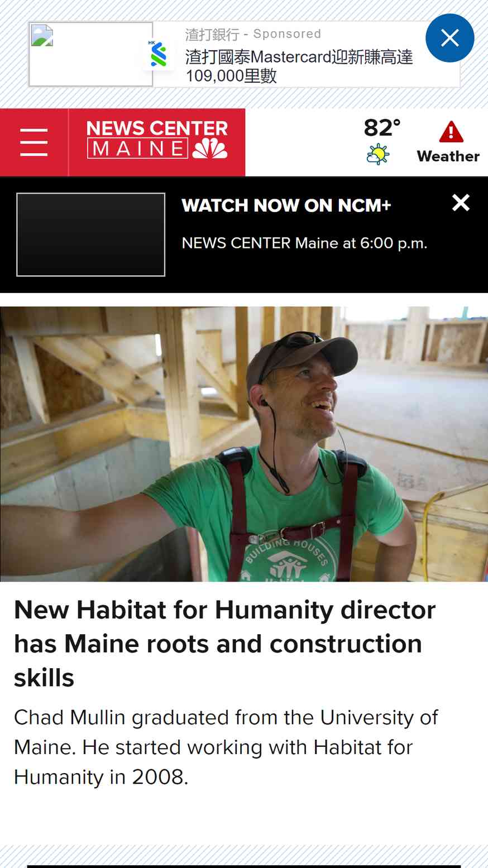Open the Weather section link
Image resolution: width=488 pixels, height=868 pixels.
pyautogui.click(x=448, y=156)
